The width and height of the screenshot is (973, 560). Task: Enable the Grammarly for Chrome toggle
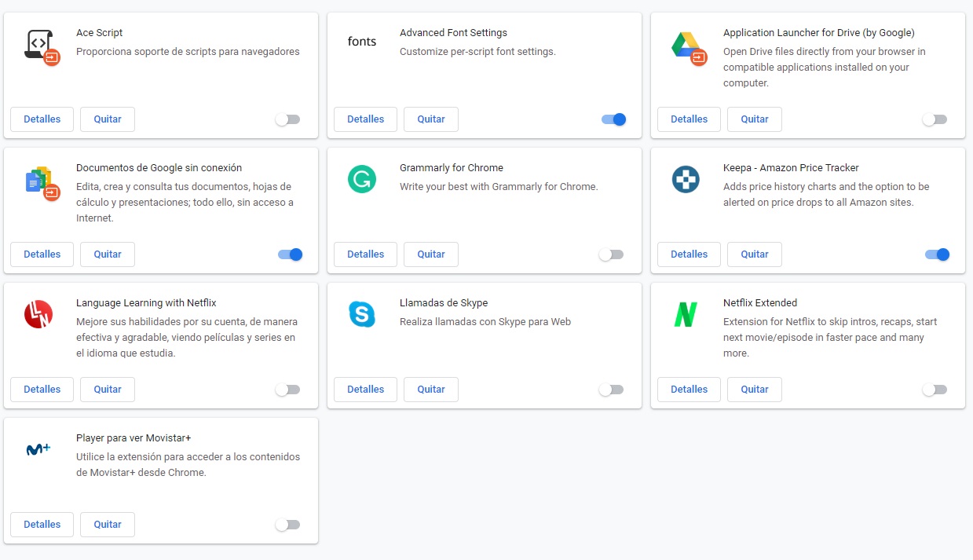pyautogui.click(x=611, y=254)
